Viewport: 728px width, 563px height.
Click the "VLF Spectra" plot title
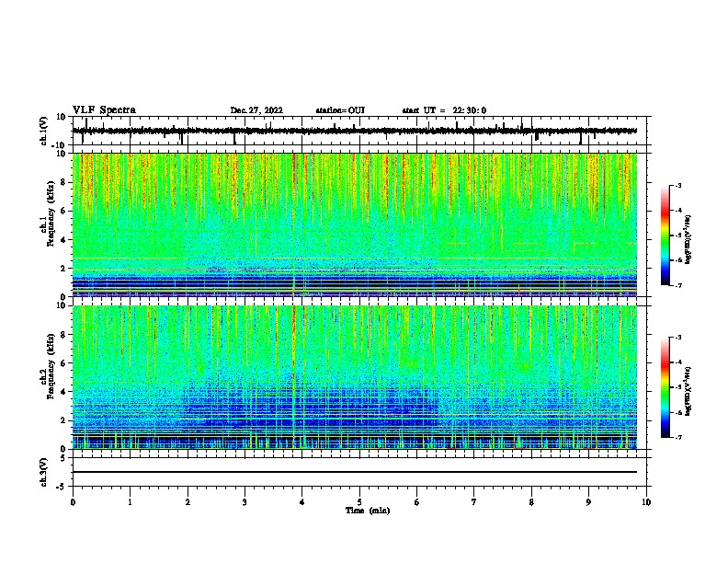104,110
